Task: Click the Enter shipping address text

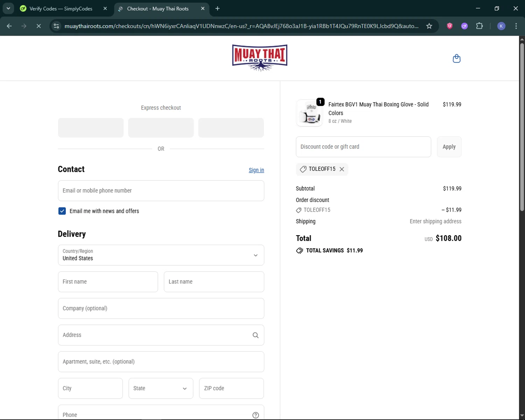Action: pyautogui.click(x=435, y=221)
